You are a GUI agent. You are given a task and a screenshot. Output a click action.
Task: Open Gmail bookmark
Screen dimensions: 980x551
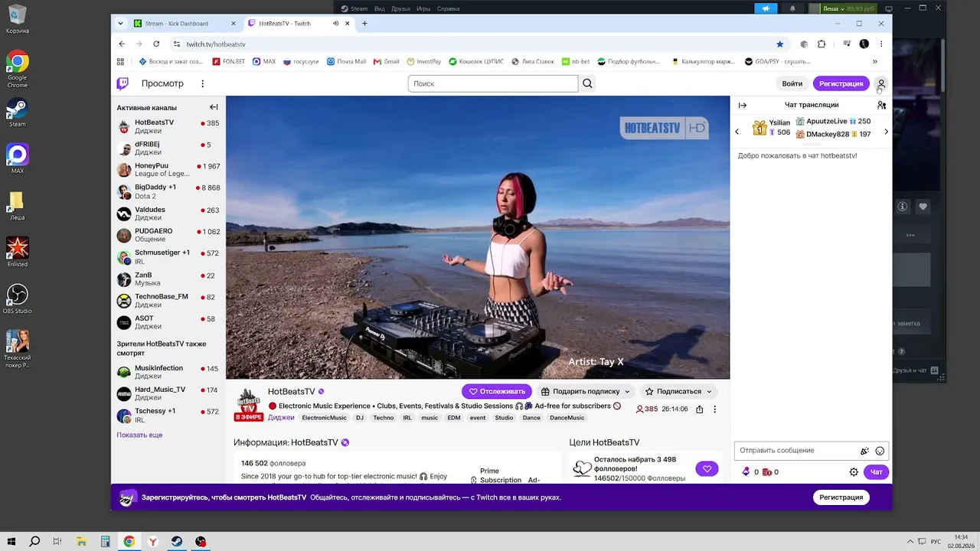386,61
